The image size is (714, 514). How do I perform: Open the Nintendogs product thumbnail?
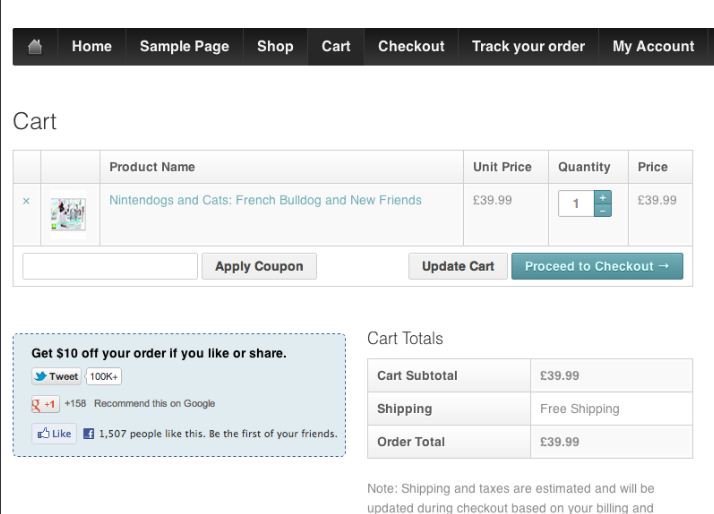point(68,214)
